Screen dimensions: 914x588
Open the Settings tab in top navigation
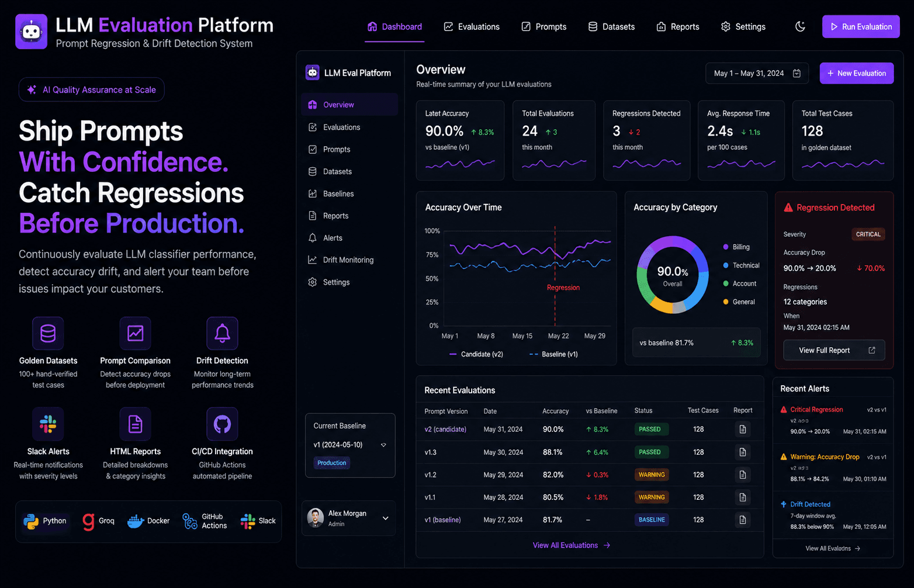tap(743, 27)
